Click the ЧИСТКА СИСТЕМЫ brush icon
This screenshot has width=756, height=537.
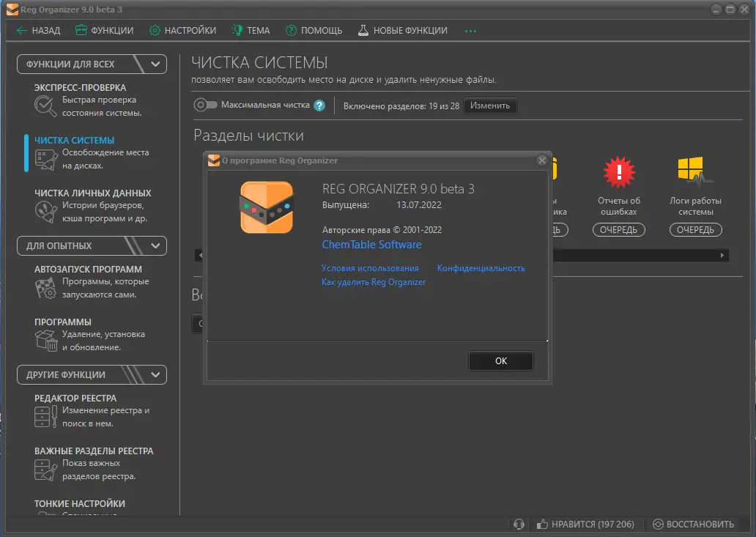(x=46, y=160)
